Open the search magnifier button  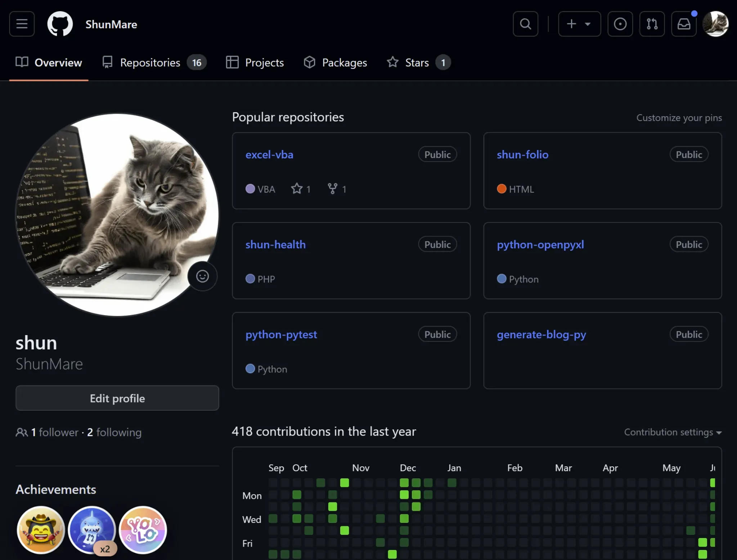tap(525, 24)
